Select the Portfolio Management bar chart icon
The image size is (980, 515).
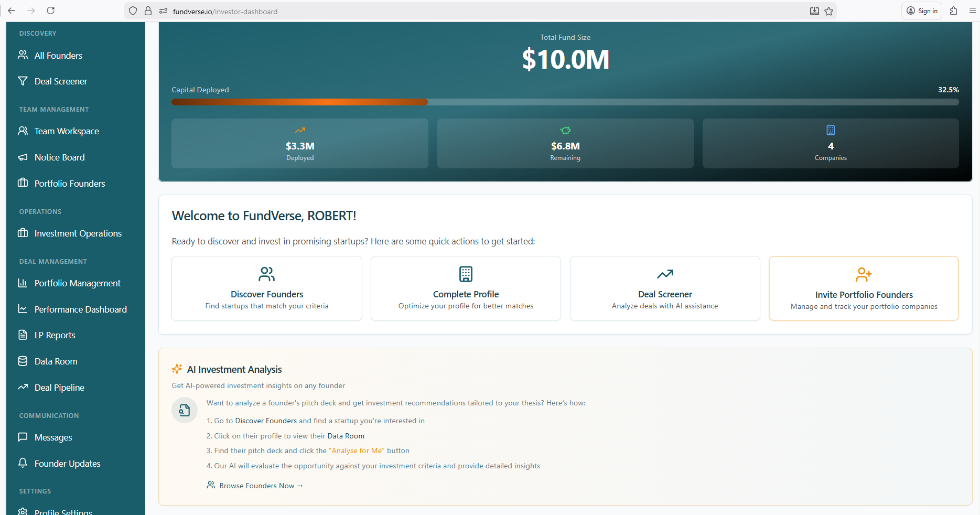click(23, 283)
